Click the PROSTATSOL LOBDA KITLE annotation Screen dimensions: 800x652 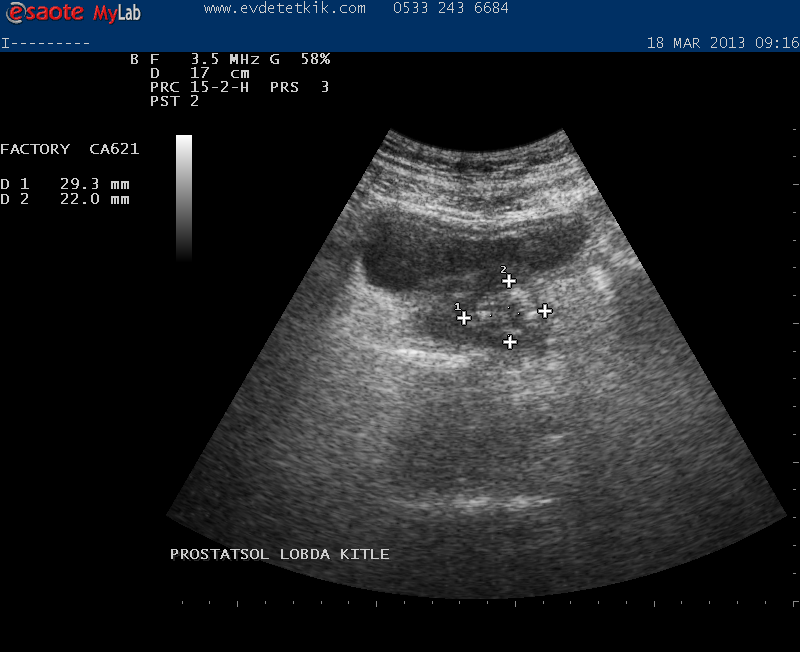pyautogui.click(x=279, y=554)
